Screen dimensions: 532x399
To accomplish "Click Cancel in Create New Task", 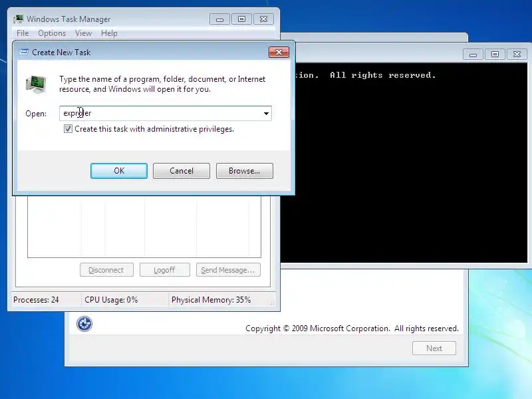I will 182,171.
